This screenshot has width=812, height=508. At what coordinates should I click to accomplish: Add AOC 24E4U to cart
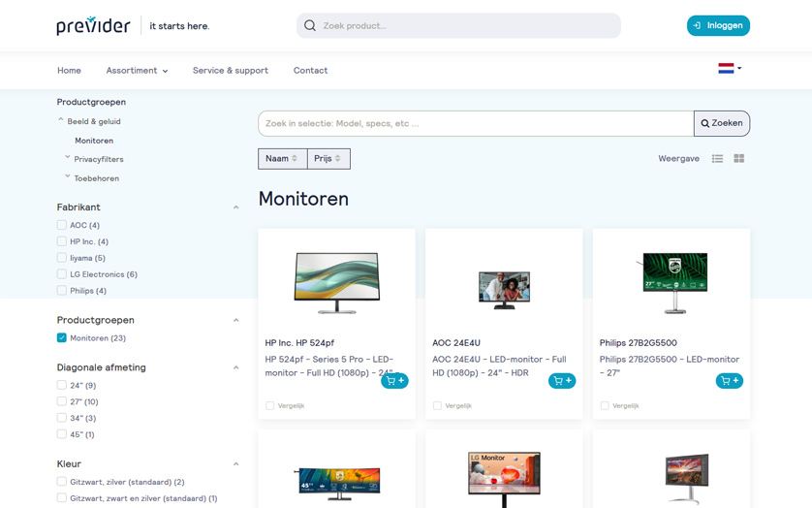(562, 381)
